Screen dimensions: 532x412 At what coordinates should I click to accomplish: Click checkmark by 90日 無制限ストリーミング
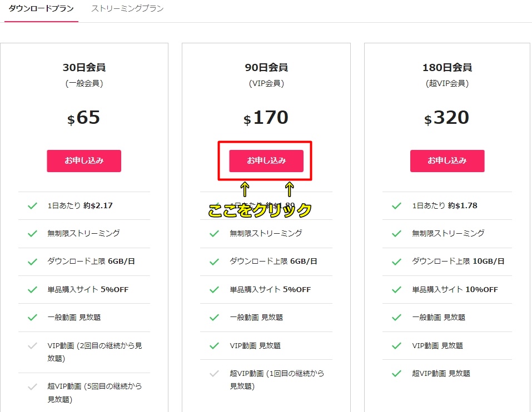pos(214,233)
